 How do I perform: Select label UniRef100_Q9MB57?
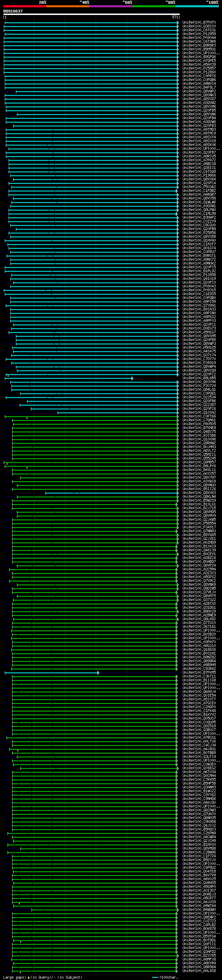(x=199, y=462)
